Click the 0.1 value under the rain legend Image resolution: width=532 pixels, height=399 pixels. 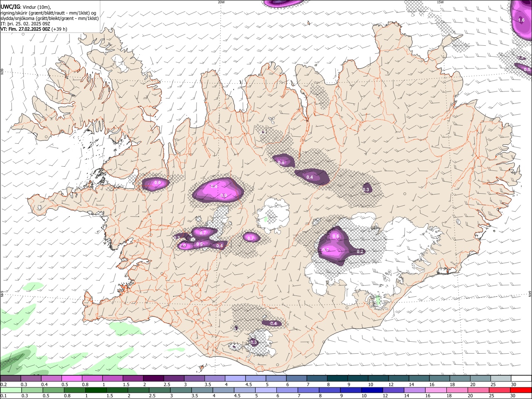(x=4, y=396)
